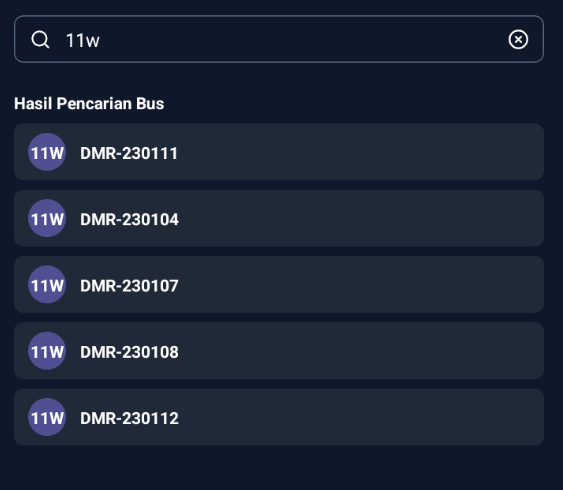This screenshot has width=563, height=490.
Task: Select the DMR-230112 bus label
Action: tap(129, 418)
